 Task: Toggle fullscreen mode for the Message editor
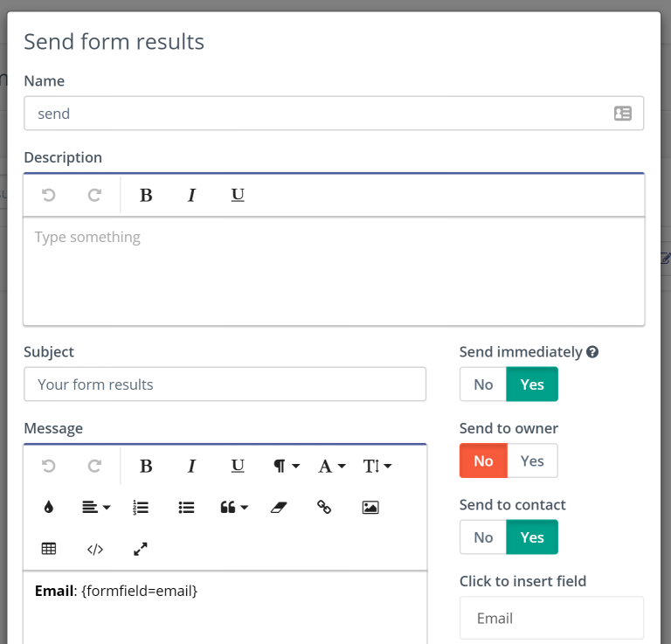tap(141, 549)
